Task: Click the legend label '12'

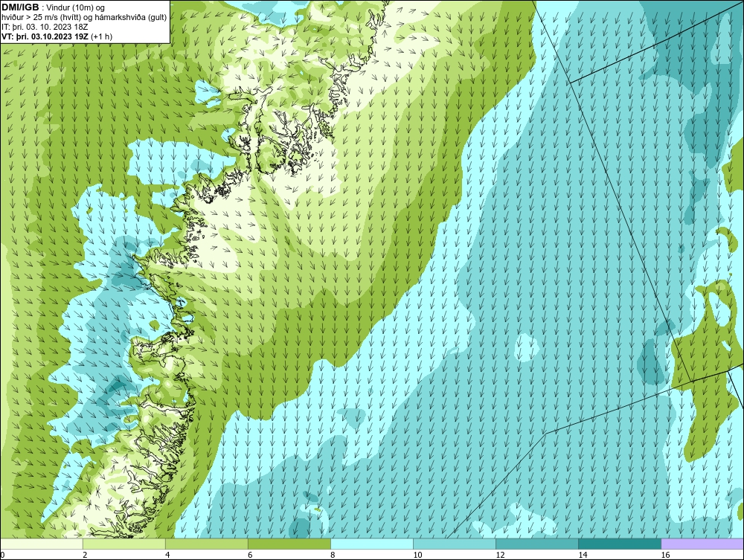Action: point(500,555)
